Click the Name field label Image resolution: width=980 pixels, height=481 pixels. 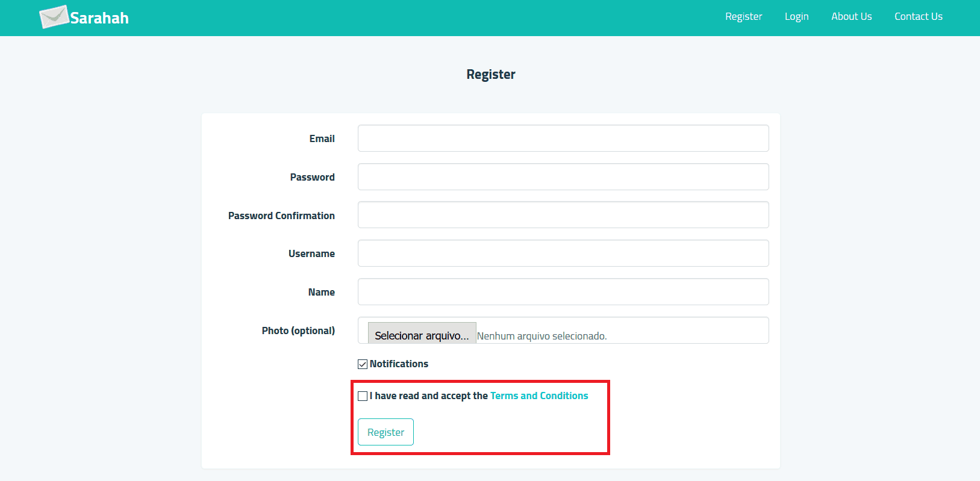322,293
